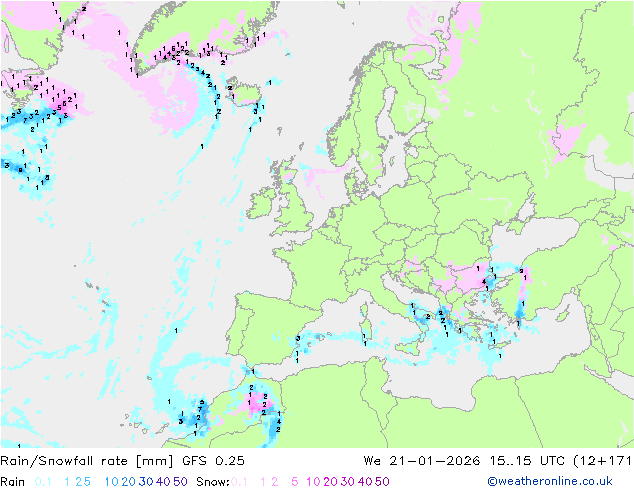Viewport: 634px width, 490px height.
Task: Click the 'Snow:' legend label
Action: tap(213, 482)
